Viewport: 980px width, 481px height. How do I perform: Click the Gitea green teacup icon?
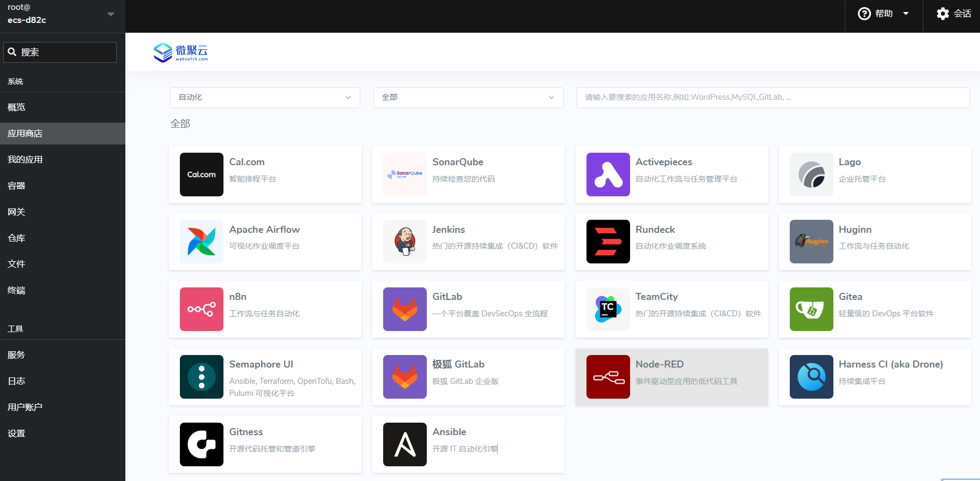point(811,309)
